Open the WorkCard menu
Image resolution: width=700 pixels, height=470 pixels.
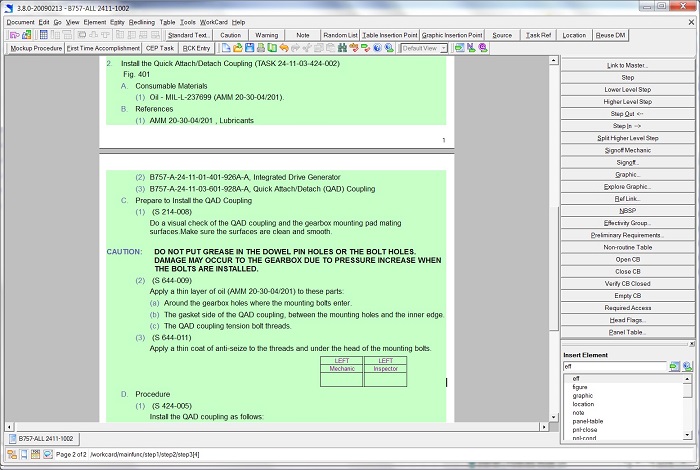[x=214, y=21]
